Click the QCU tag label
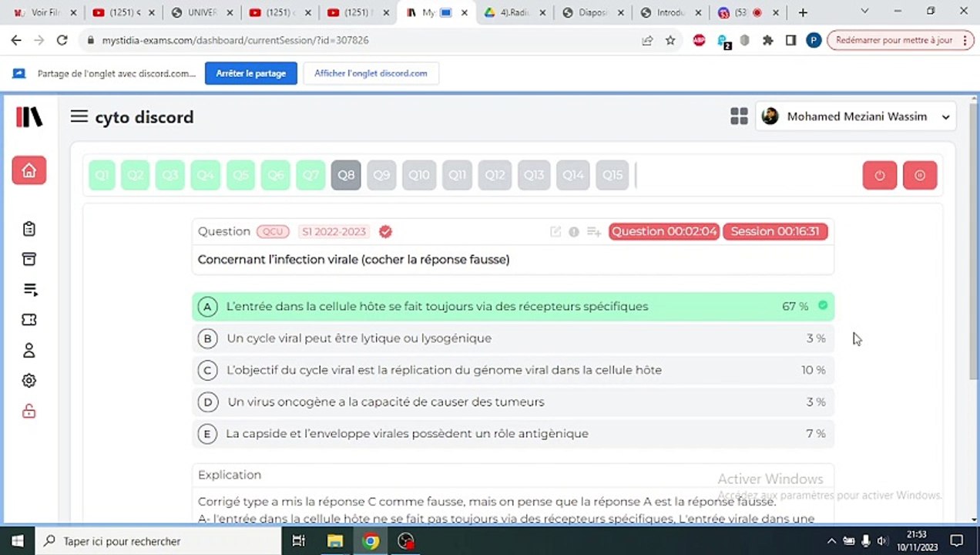 point(273,231)
